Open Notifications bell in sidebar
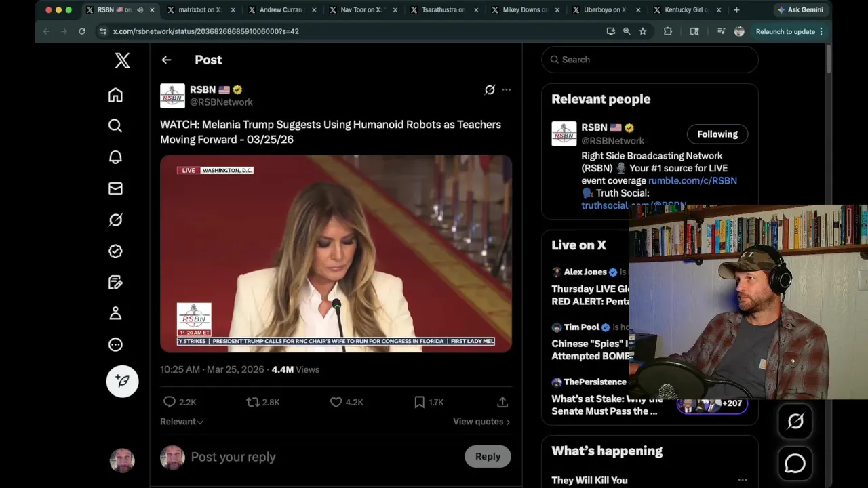This screenshot has width=868, height=488. point(115,157)
